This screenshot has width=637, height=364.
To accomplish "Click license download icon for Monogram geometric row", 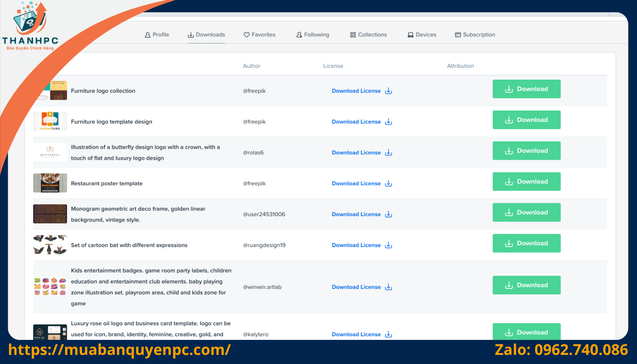I will pos(388,214).
